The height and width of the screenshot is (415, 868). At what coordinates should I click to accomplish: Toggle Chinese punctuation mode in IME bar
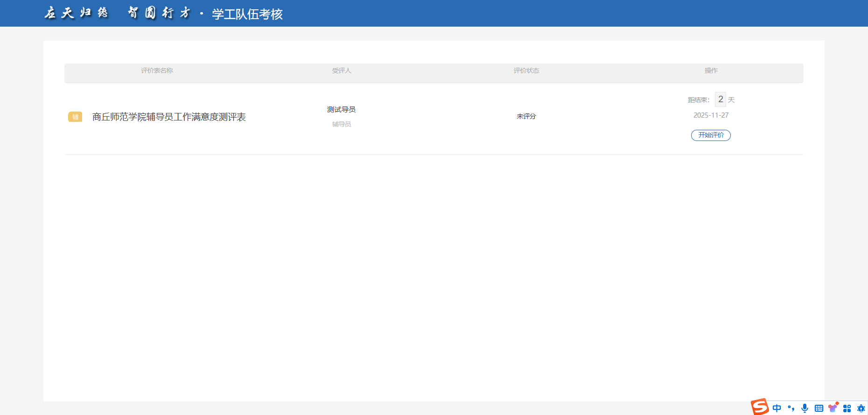coord(791,408)
